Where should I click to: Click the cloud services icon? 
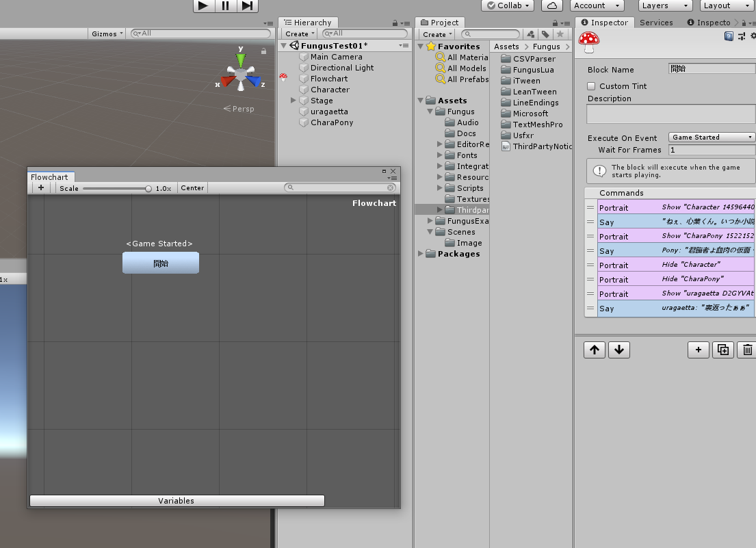click(551, 5)
